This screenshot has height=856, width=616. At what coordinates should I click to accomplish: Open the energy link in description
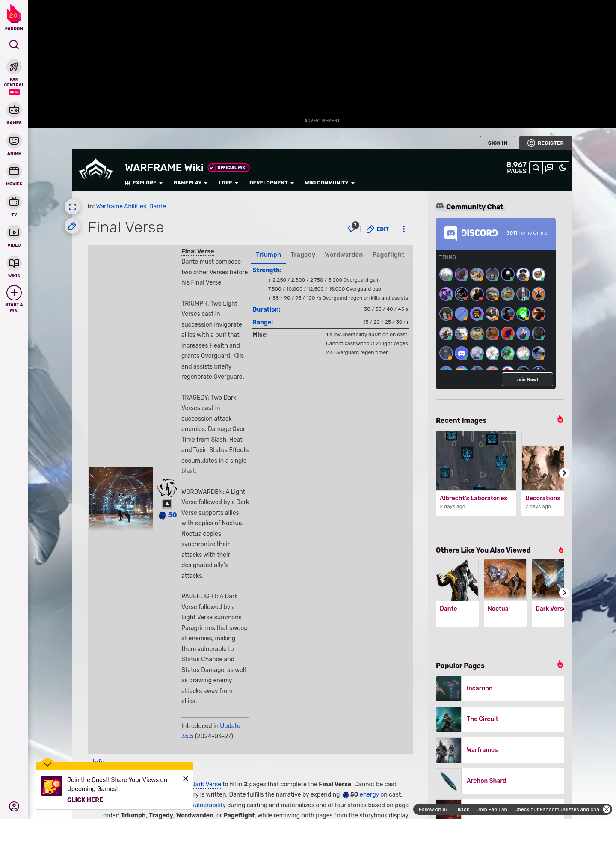(369, 794)
